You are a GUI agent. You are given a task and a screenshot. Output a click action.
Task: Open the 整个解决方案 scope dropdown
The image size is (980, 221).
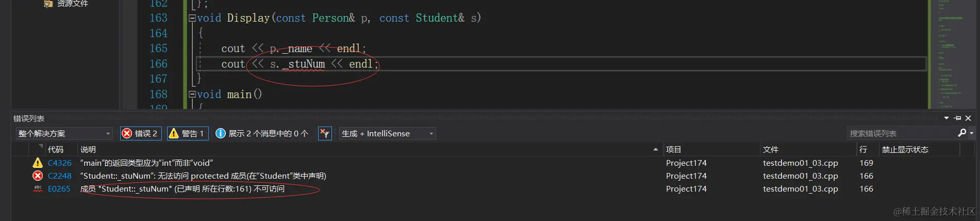(x=64, y=133)
